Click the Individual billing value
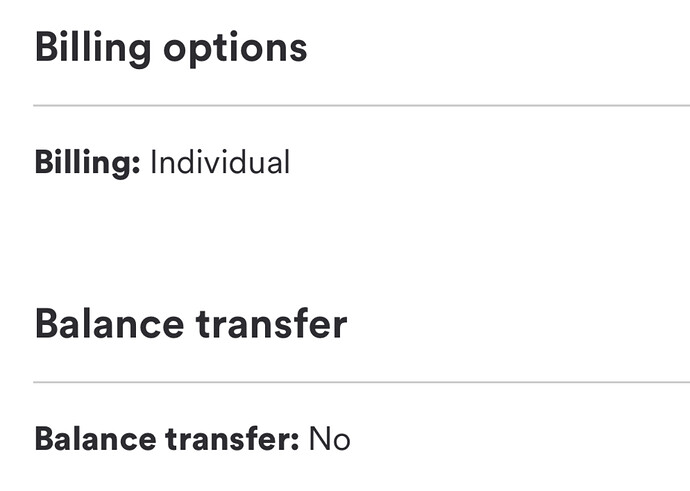The width and height of the screenshot is (690, 491). (220, 162)
